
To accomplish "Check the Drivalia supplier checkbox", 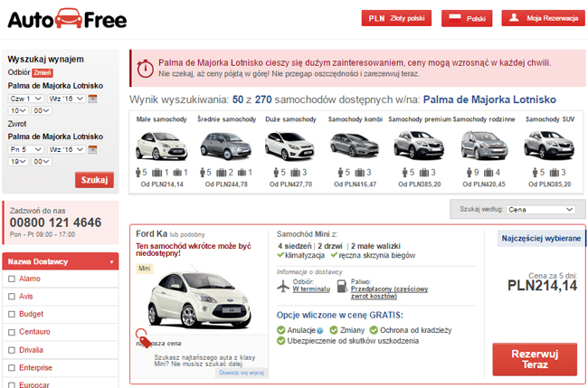I will point(12,350).
